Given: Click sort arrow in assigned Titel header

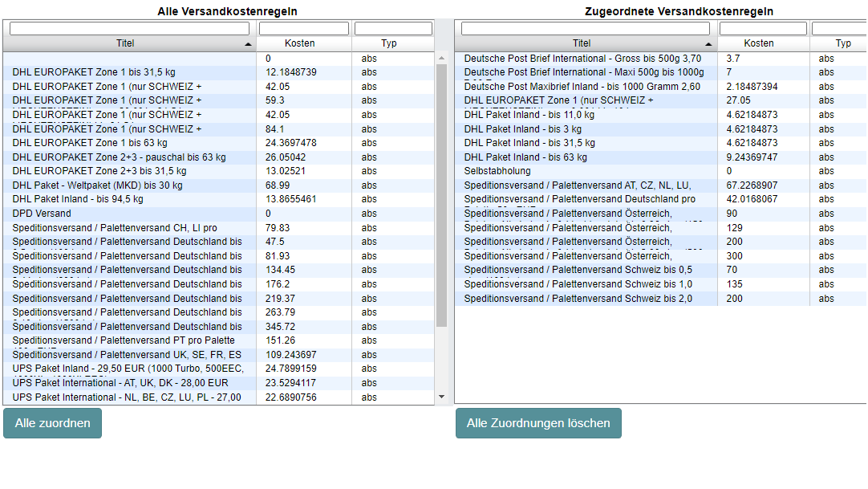Looking at the screenshot, I should point(708,44).
